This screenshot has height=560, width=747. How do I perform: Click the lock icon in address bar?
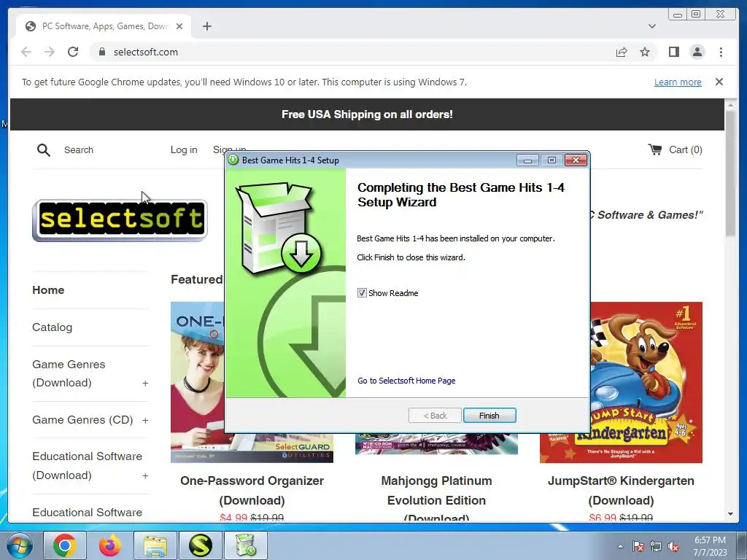[101, 52]
